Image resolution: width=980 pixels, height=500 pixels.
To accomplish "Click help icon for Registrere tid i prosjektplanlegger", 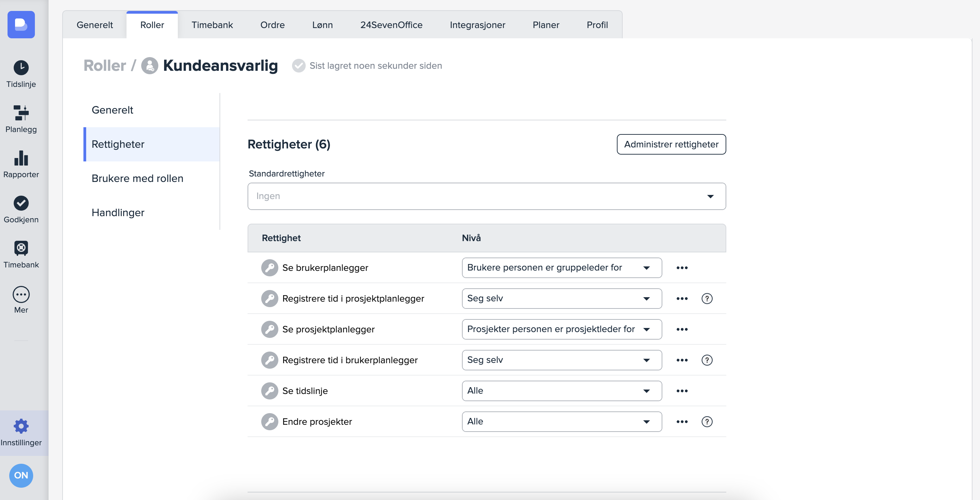I will click(x=706, y=298).
